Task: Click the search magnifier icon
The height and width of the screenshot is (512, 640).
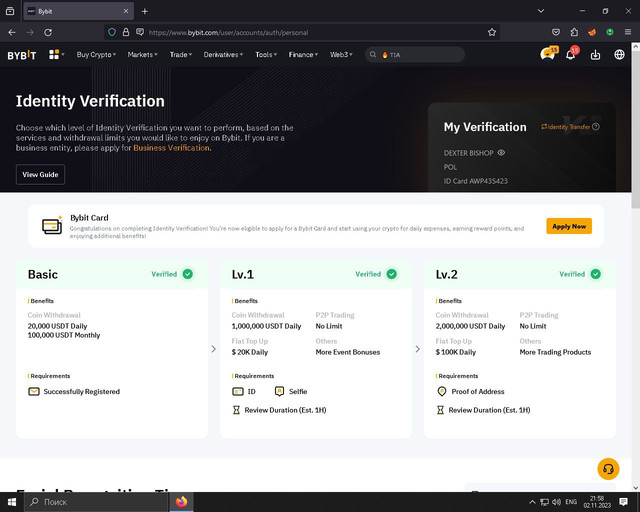Action: point(373,54)
